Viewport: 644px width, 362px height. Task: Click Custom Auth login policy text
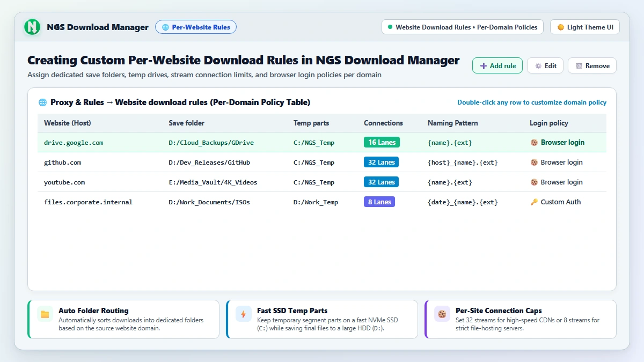coord(561,202)
